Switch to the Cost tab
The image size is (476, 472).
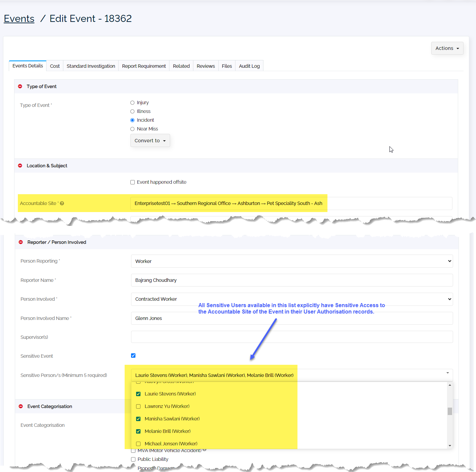(x=55, y=66)
